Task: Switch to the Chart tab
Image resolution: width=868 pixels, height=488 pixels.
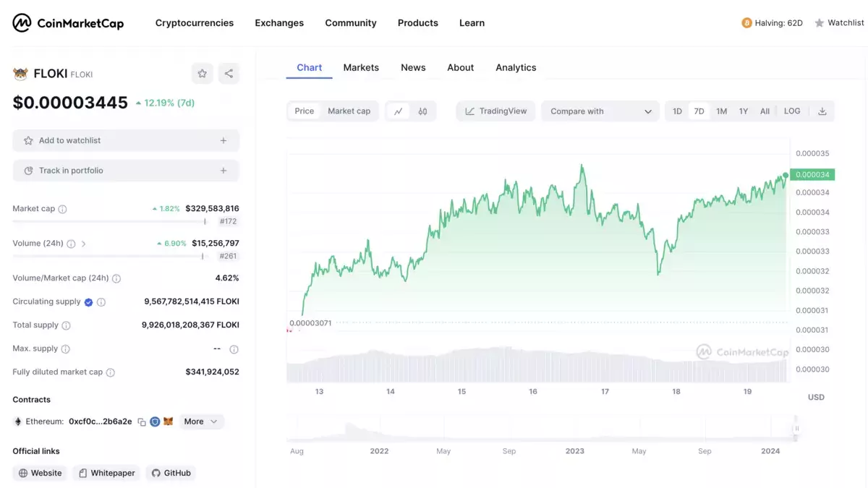Action: [309, 67]
